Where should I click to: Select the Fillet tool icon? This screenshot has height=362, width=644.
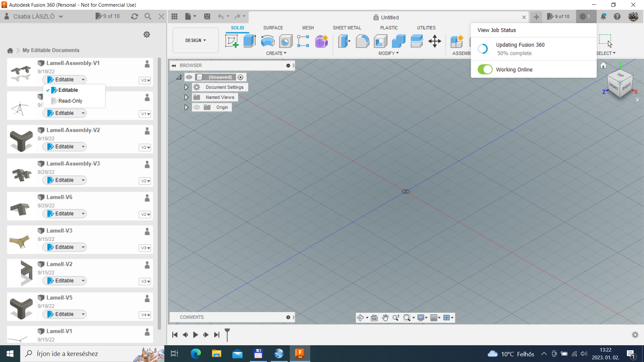(x=362, y=41)
